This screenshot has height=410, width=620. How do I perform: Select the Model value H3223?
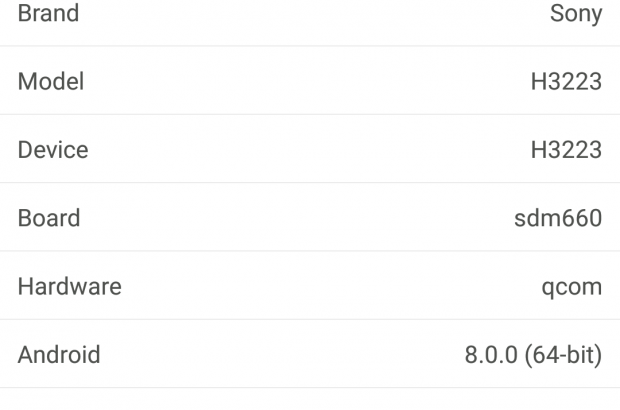pyautogui.click(x=566, y=82)
